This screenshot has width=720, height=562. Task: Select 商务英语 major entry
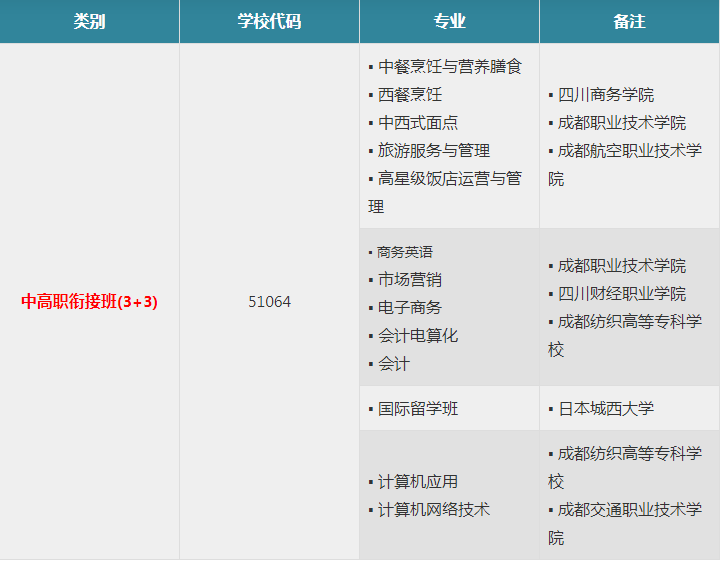405,252
